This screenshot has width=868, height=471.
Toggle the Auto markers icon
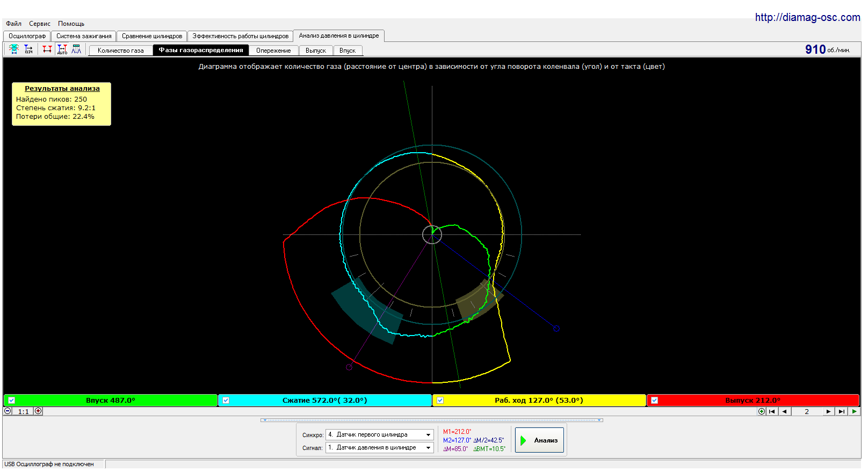pyautogui.click(x=62, y=49)
